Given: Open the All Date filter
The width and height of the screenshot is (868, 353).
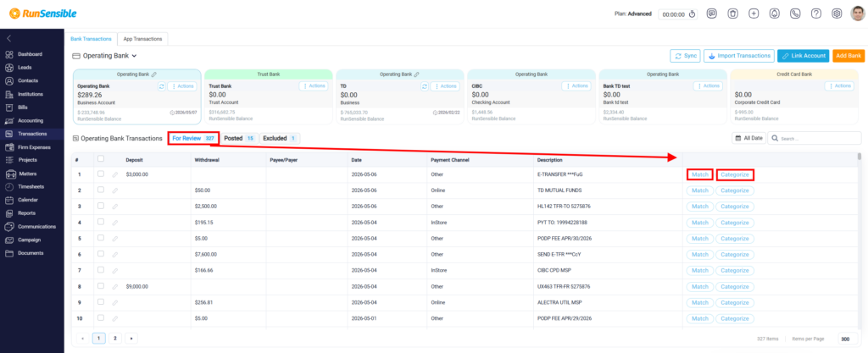Looking at the screenshot, I should coord(749,138).
